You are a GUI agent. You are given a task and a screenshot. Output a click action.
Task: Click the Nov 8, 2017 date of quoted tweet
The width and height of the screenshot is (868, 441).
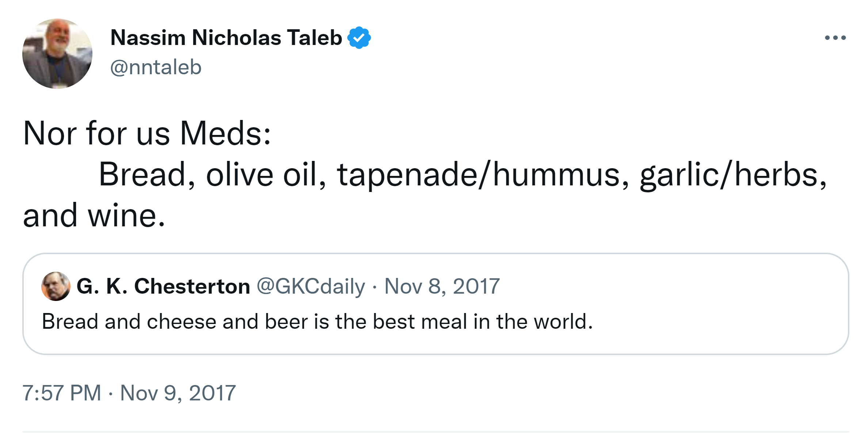coord(442,286)
